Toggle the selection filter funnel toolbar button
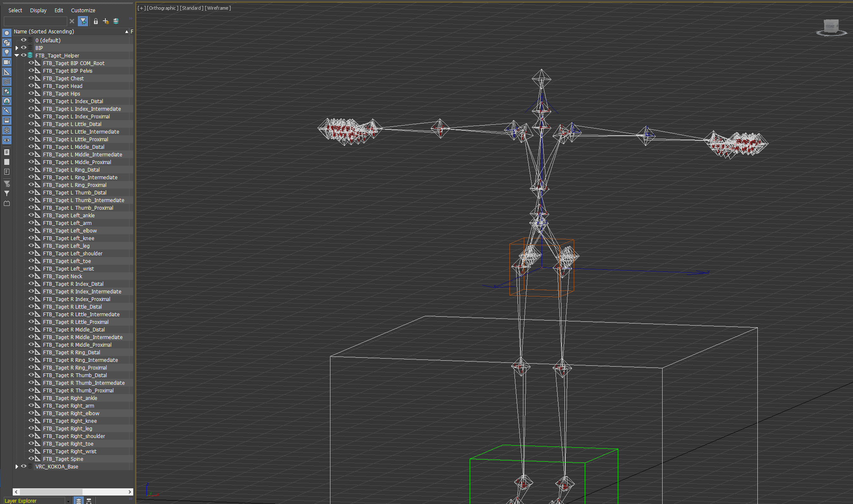Screen dimensions: 853x504 [83, 21]
